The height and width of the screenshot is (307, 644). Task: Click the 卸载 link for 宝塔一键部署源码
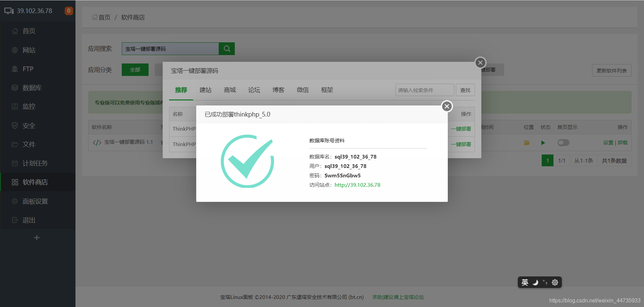623,143
